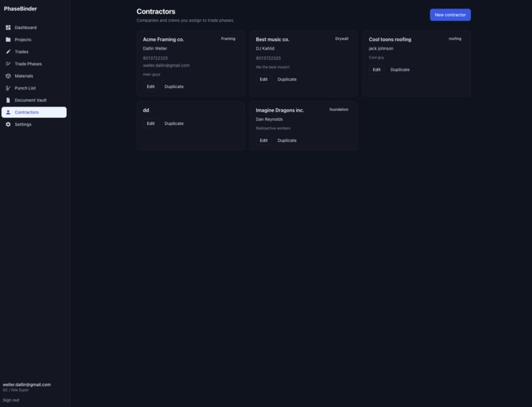This screenshot has height=407, width=532.
Task: Click the Contractors page heading
Action: [x=156, y=11]
